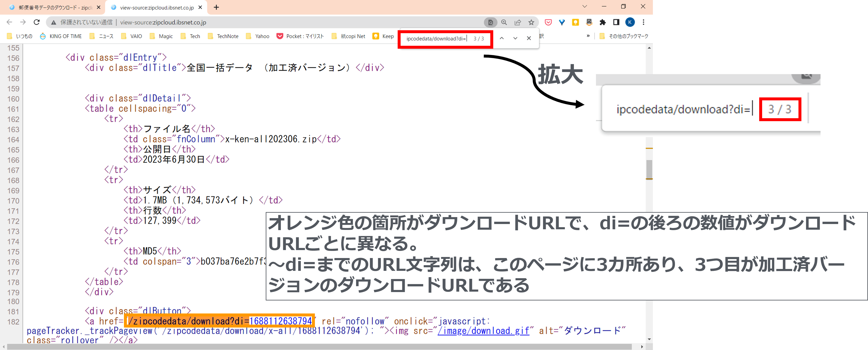Open the yellow Keep extension icon

click(576, 22)
